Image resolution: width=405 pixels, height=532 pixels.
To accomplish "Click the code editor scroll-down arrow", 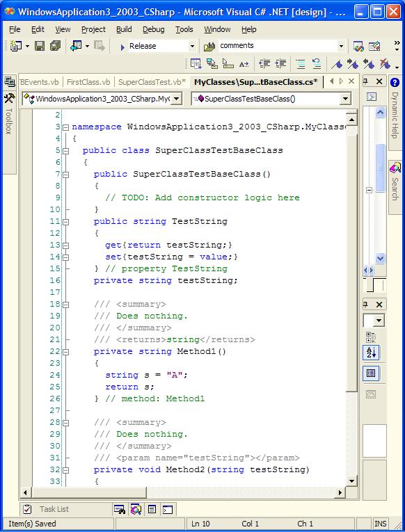I will (351, 481).
